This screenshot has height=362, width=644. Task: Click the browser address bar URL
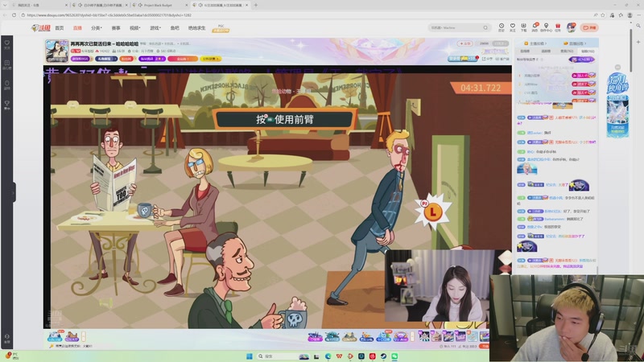click(109, 15)
